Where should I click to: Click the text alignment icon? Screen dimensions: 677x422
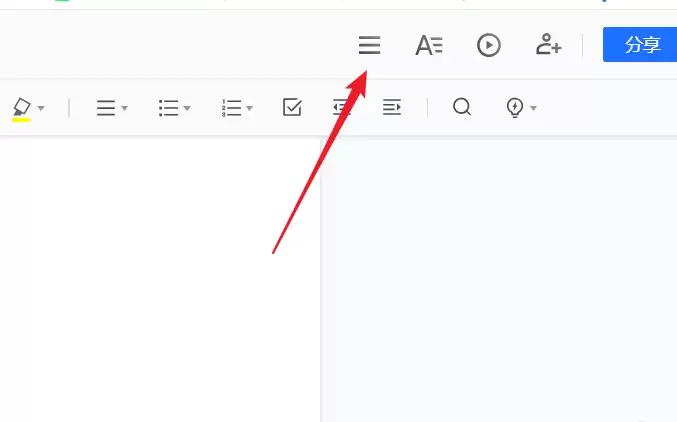click(106, 108)
